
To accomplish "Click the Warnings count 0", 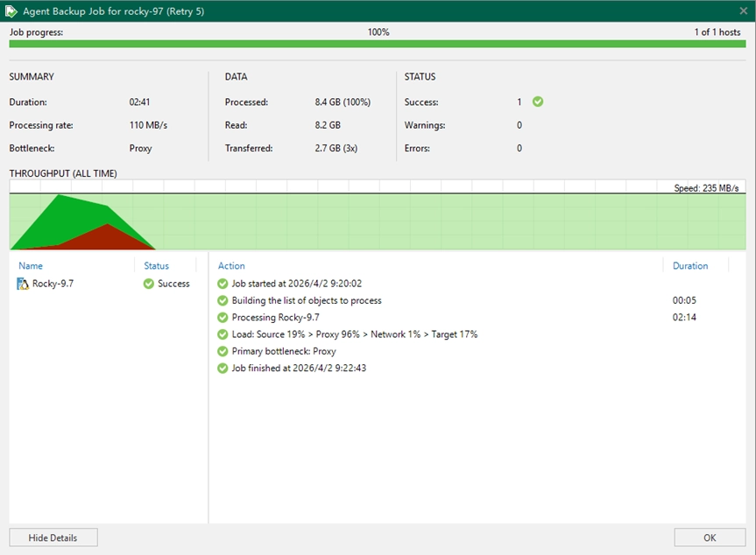I will click(519, 125).
